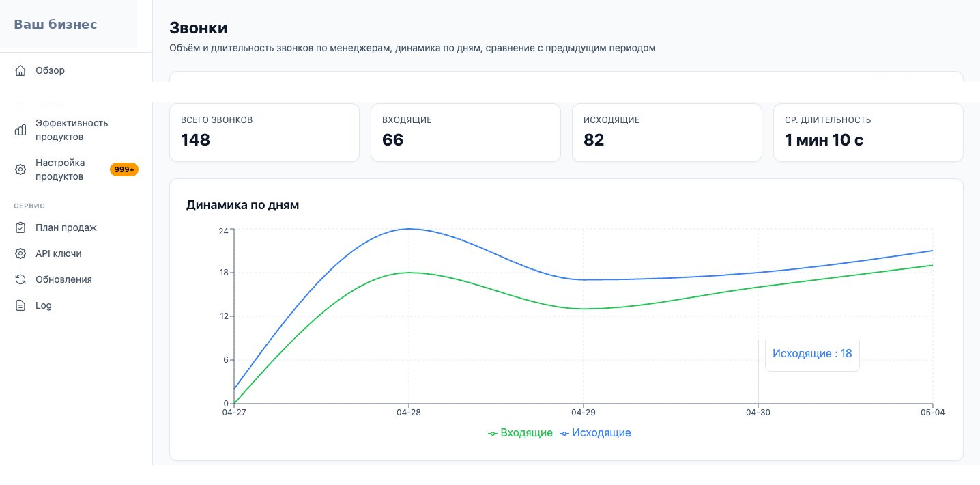
Task: Click the refresh icon beside Обновления
Action: click(20, 279)
